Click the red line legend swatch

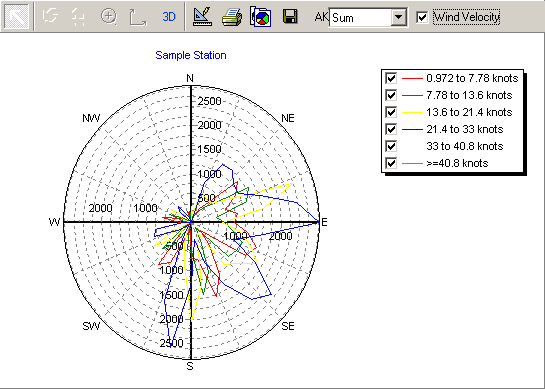(x=412, y=79)
